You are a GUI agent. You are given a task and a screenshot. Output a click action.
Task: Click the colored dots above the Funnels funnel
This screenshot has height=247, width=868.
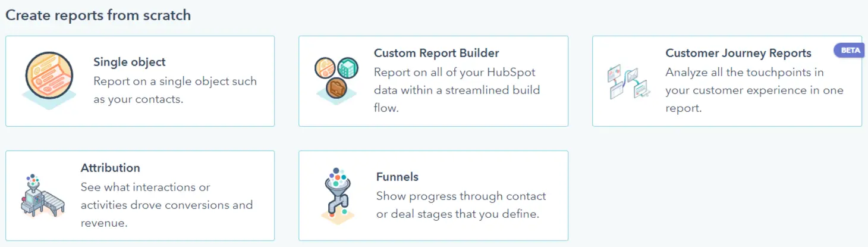click(336, 175)
